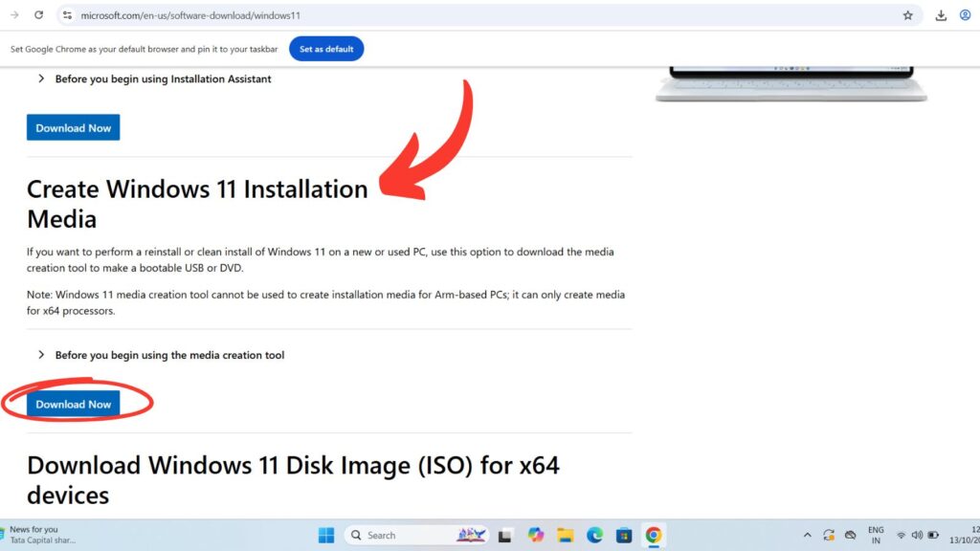Viewport: 980px width, 551px height.
Task: Open the volume control in the system tray
Action: point(917,535)
